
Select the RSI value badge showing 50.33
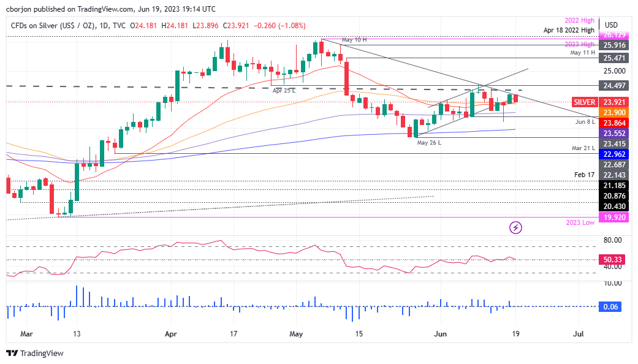[613, 259]
